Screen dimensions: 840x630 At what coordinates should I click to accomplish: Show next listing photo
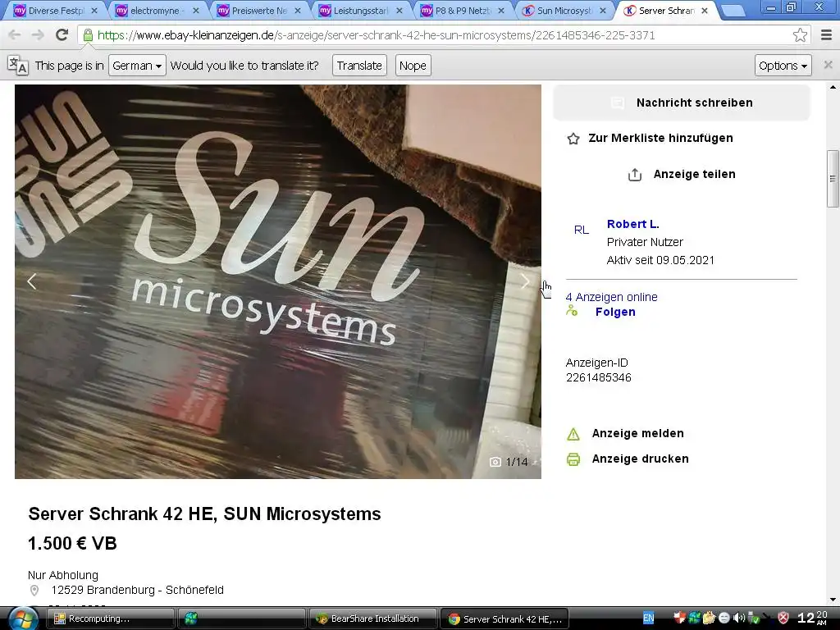click(x=525, y=281)
